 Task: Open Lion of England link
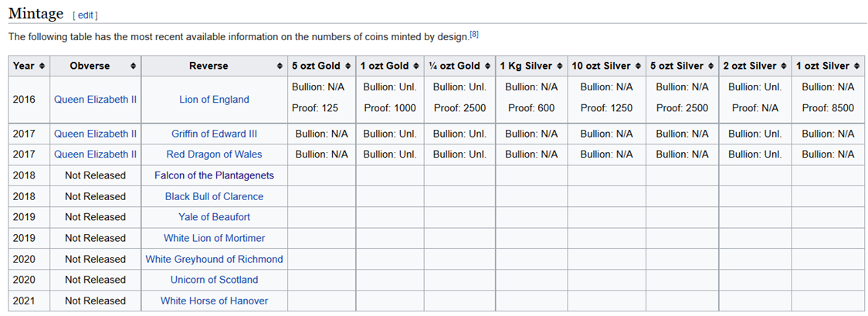click(x=214, y=99)
